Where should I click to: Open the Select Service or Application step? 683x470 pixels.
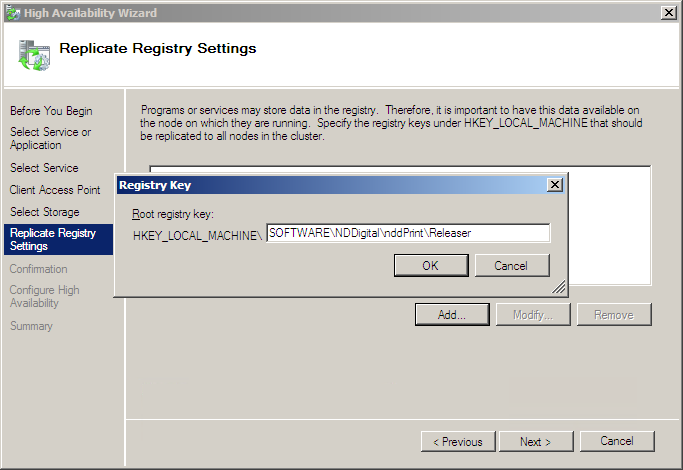click(51, 139)
